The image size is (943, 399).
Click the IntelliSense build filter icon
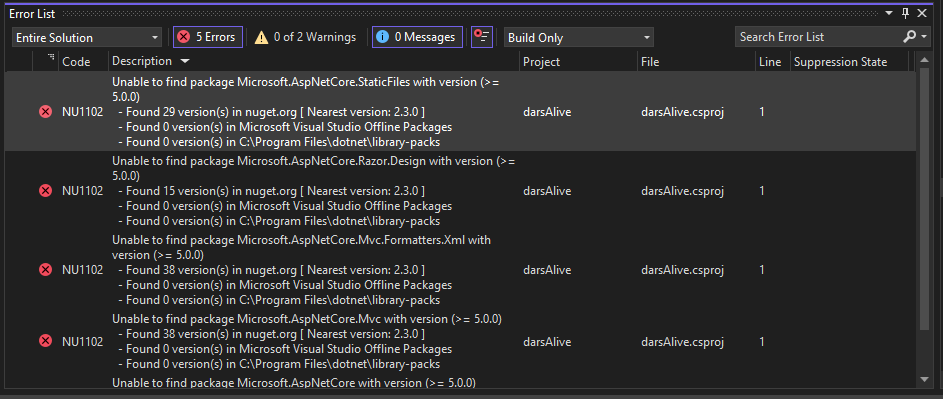(x=481, y=37)
